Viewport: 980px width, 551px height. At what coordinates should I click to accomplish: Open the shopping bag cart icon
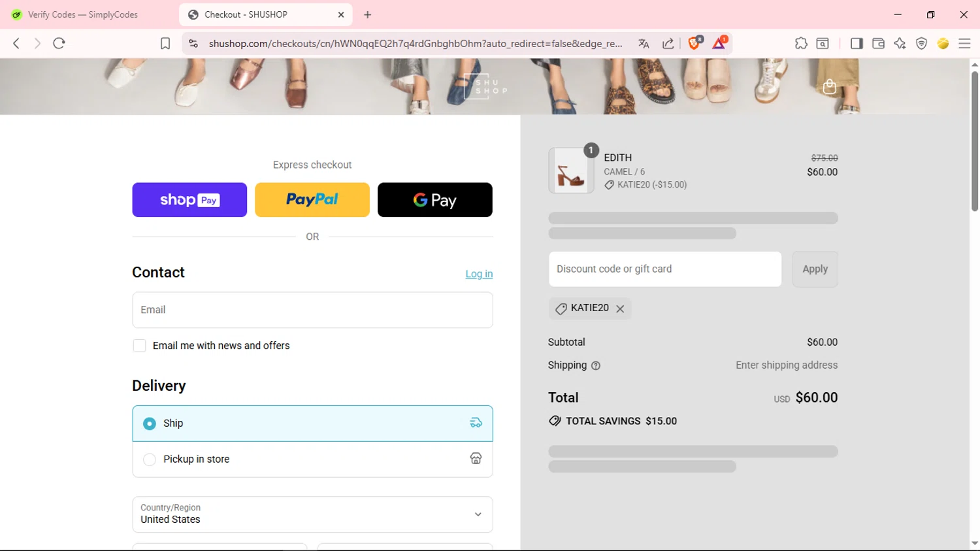(830, 87)
